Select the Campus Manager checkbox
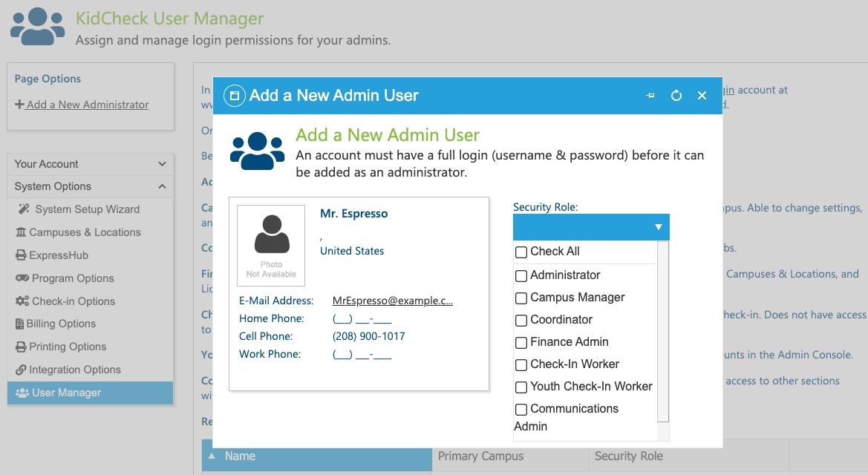Image resolution: width=868 pixels, height=475 pixels. (x=521, y=298)
